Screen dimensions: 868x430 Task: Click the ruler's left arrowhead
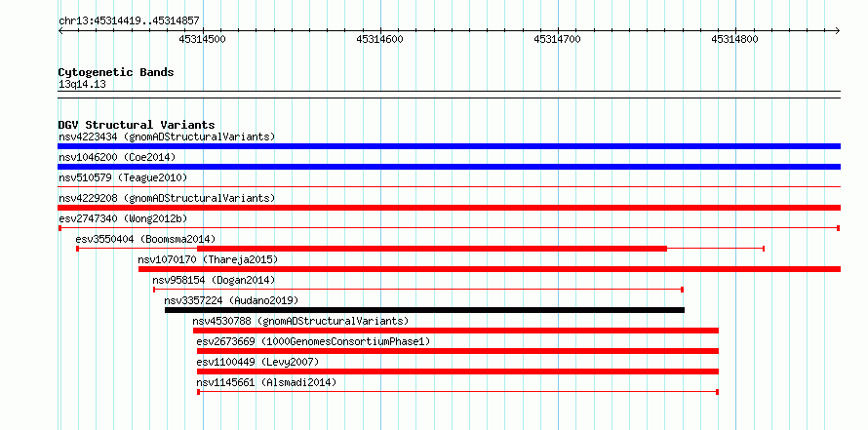[x=60, y=31]
